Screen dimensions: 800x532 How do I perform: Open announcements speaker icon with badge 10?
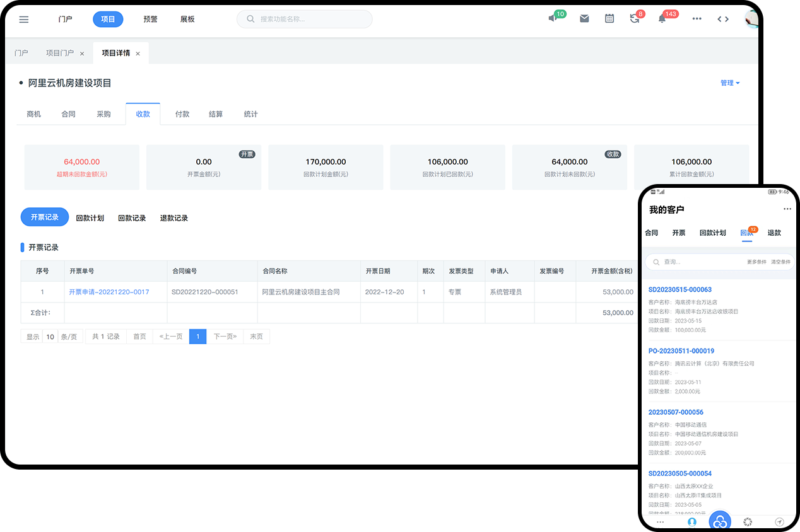pos(553,19)
